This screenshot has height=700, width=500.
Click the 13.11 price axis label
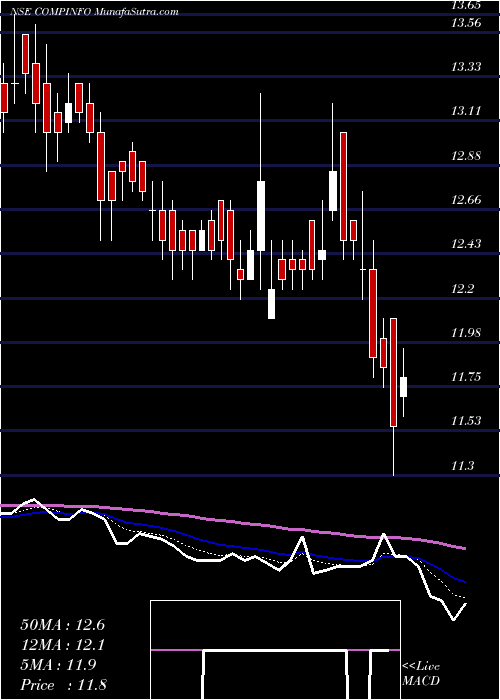click(467, 111)
